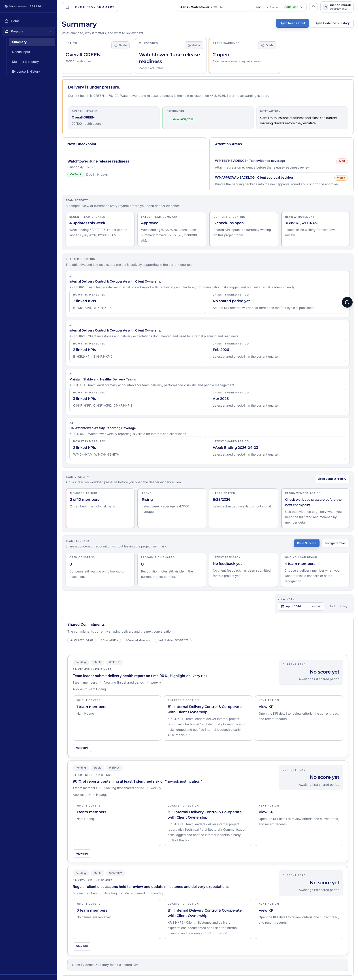Open the Guide on the Health card
This screenshot has width=358, height=980.
pyautogui.click(x=121, y=45)
